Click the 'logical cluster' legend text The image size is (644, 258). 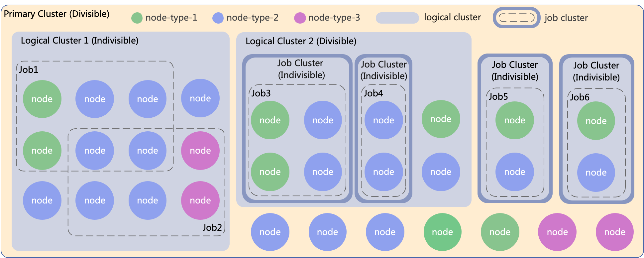452,17
